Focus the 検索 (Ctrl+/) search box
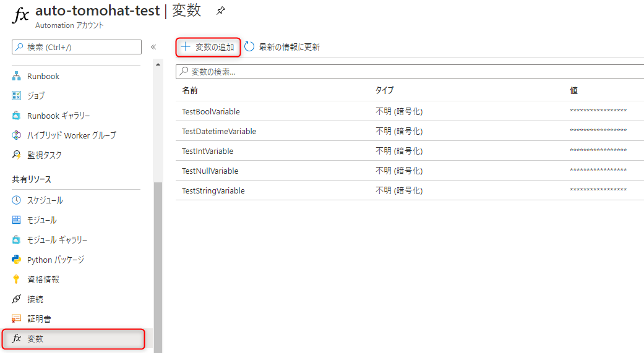The width and height of the screenshot is (644, 353). [x=76, y=47]
